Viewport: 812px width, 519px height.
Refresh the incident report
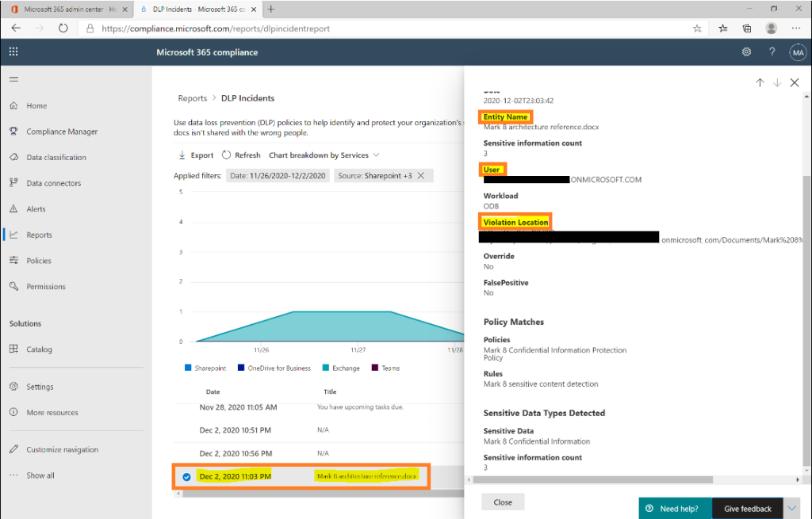241,155
